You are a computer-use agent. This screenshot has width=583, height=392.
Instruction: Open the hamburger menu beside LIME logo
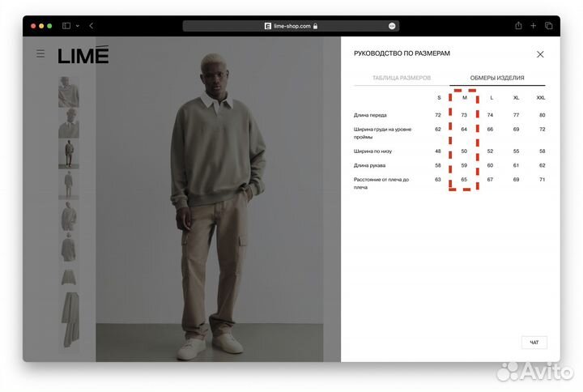[40, 54]
